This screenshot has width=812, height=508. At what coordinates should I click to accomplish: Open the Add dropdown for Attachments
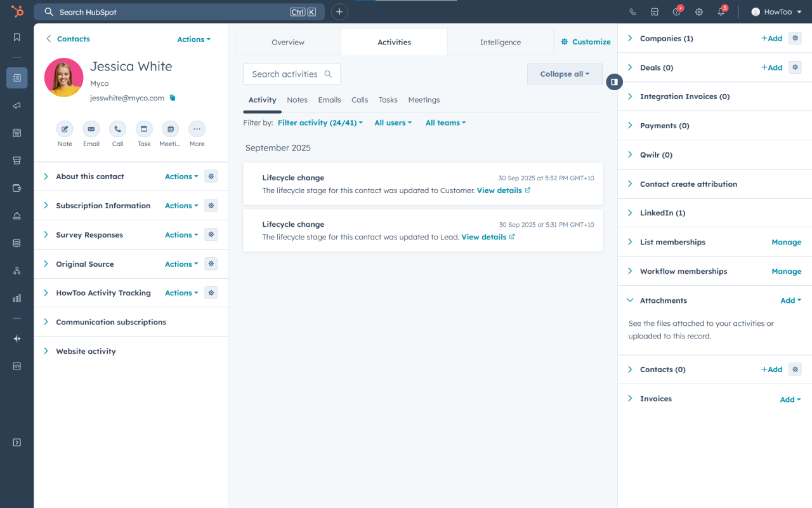pyautogui.click(x=790, y=300)
